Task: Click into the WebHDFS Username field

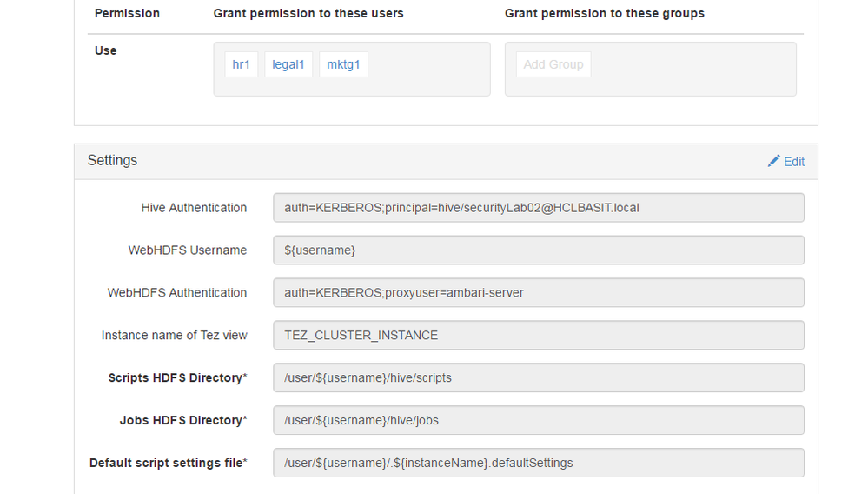Action: [538, 250]
